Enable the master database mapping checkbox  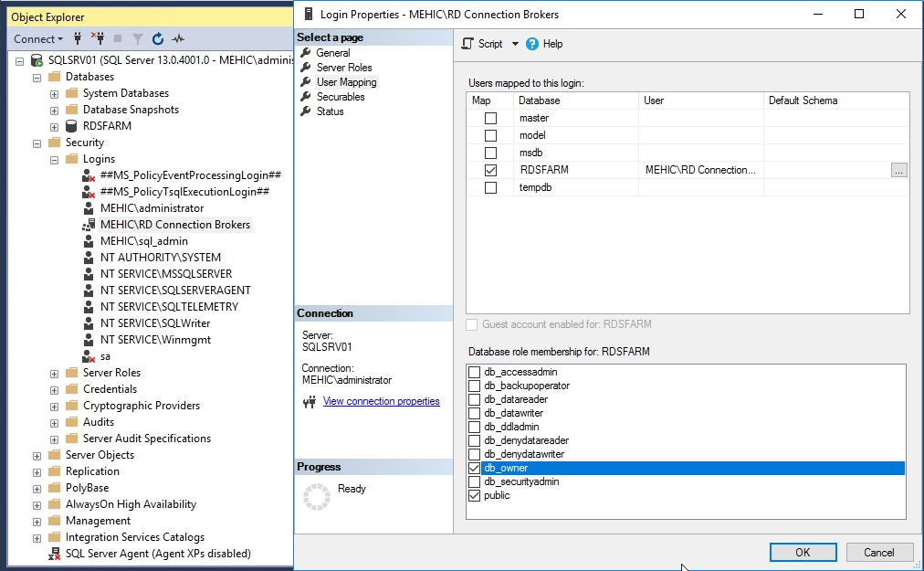(490, 119)
